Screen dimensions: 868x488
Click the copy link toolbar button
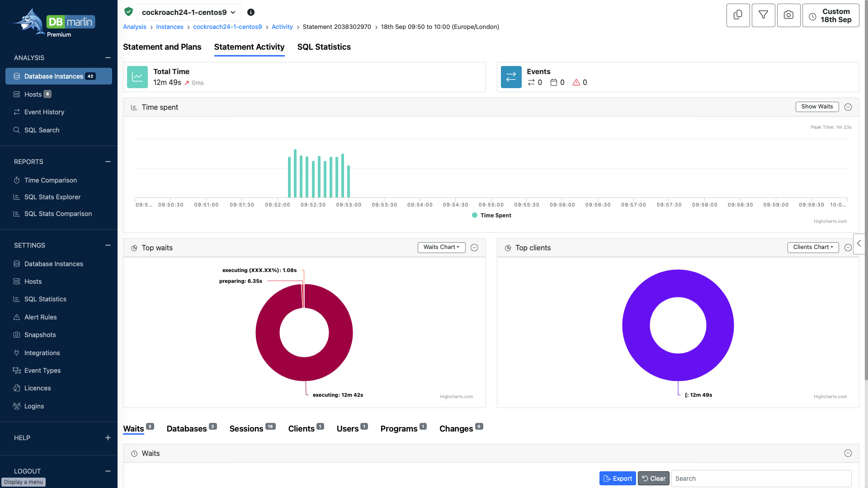coord(738,15)
